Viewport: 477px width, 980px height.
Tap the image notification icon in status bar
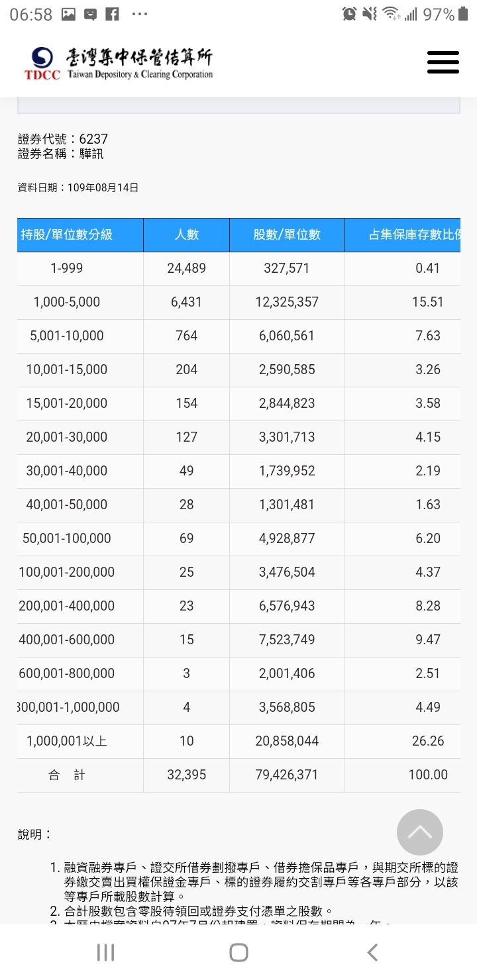(x=68, y=14)
